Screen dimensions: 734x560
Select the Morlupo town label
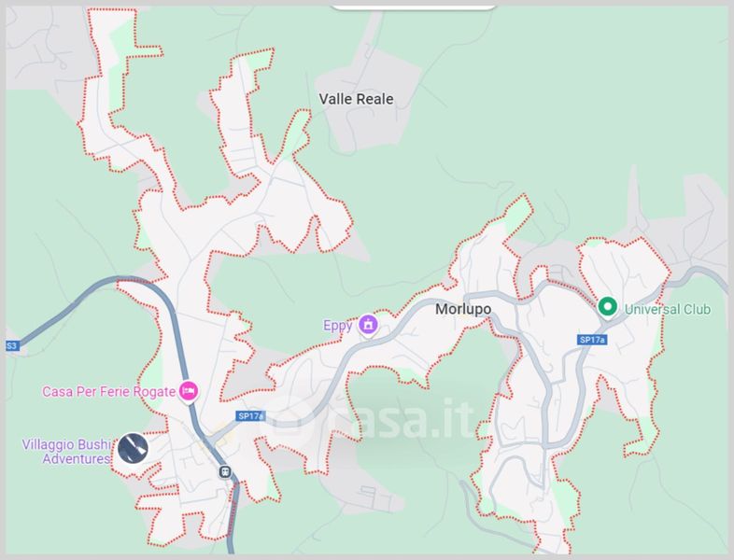[463, 309]
